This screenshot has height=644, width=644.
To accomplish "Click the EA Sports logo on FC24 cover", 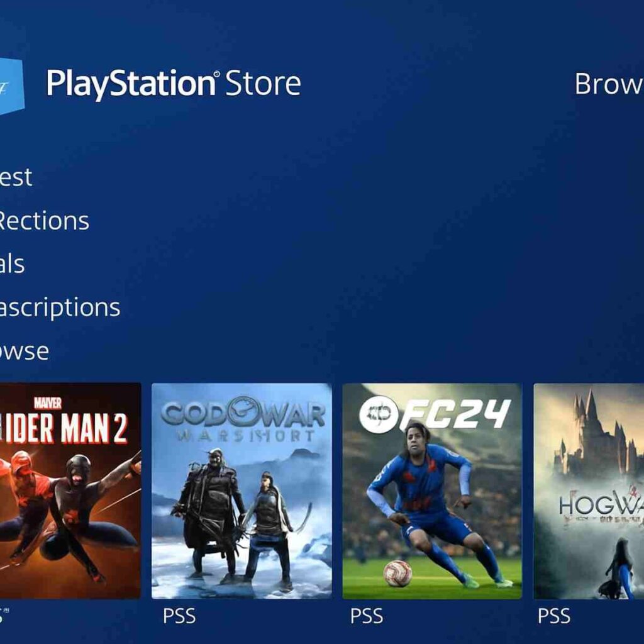I will pos(379,414).
